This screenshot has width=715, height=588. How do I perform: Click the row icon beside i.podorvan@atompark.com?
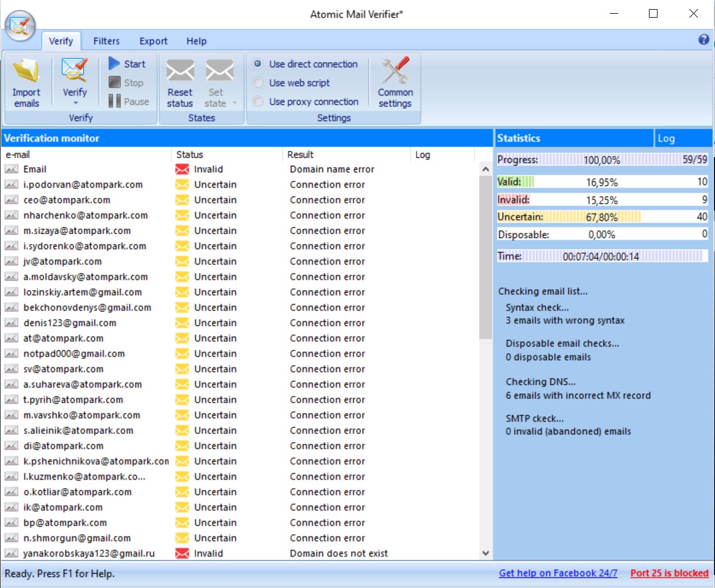pos(11,184)
